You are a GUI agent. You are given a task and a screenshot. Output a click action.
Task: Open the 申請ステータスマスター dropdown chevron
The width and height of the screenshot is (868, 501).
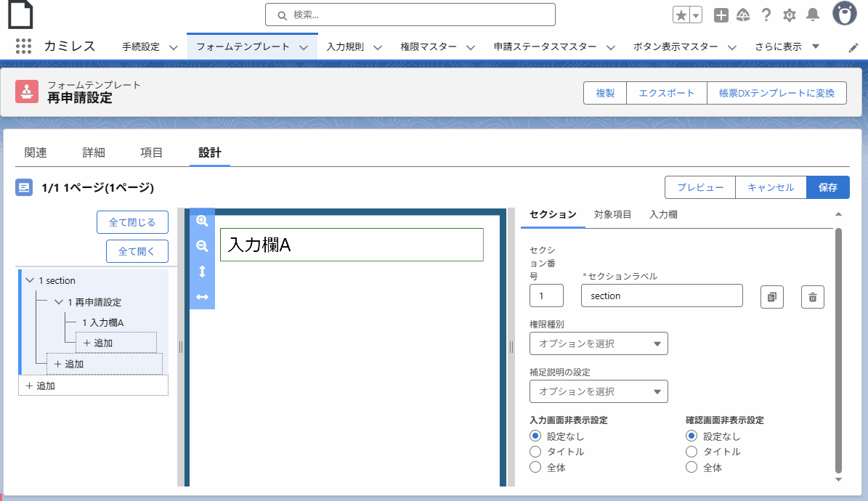click(x=611, y=48)
